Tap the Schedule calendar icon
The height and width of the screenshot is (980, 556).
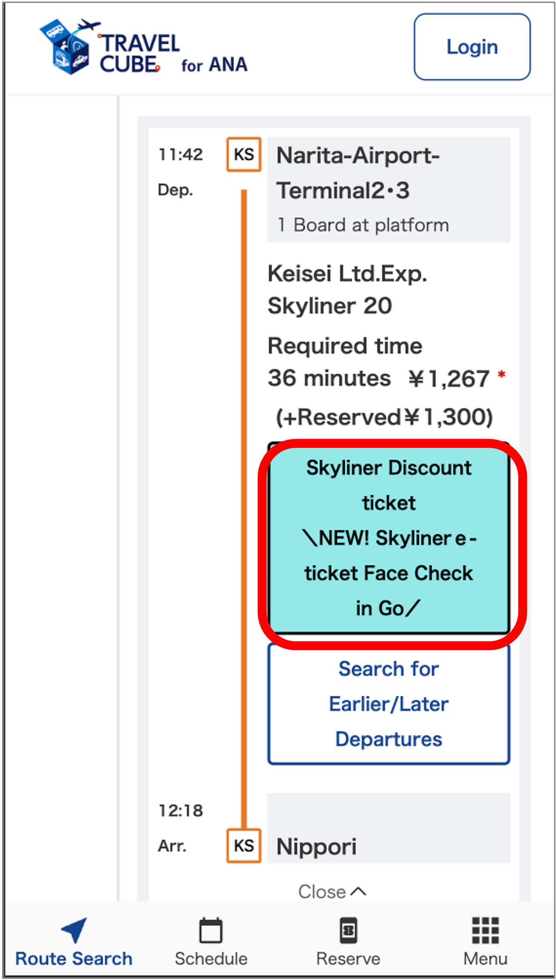[211, 930]
